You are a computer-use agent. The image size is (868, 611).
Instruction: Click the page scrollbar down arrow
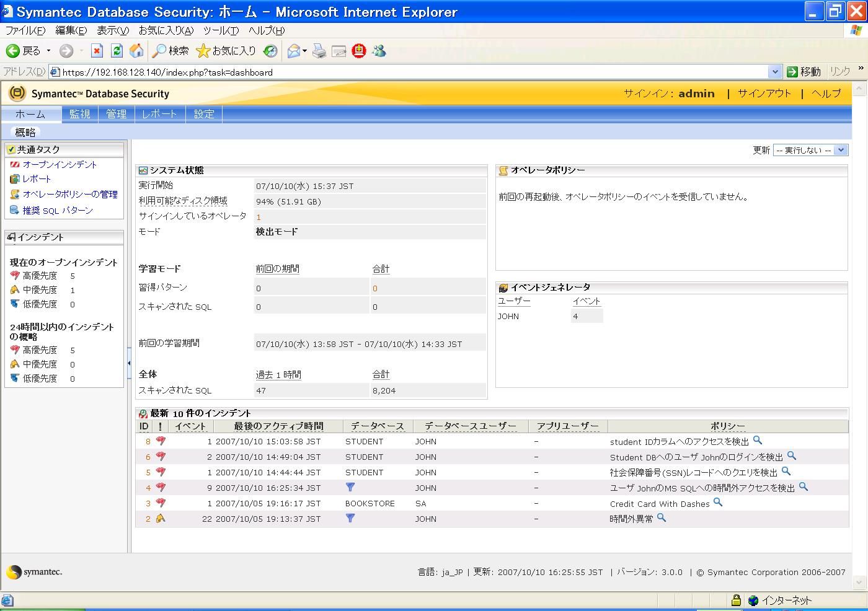click(859, 582)
